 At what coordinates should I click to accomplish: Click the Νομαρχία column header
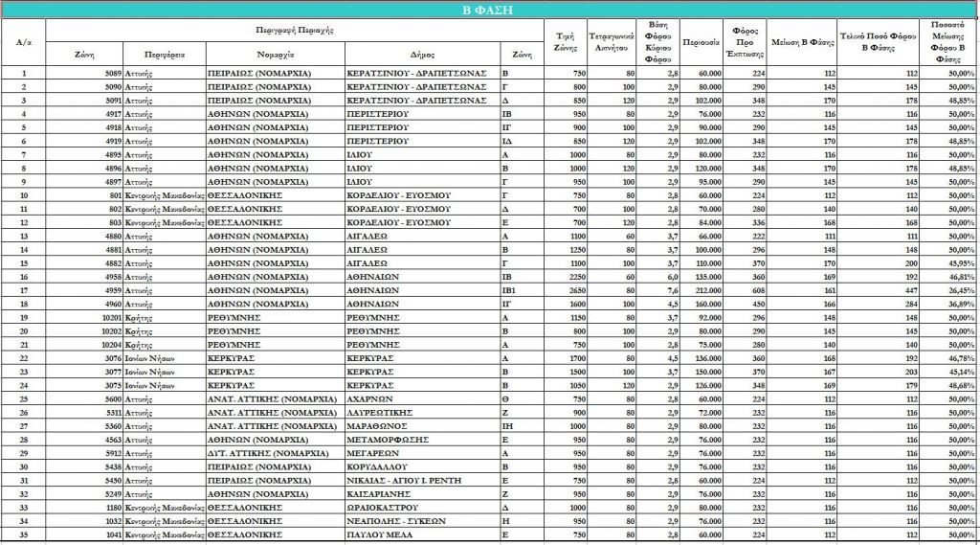[275, 56]
